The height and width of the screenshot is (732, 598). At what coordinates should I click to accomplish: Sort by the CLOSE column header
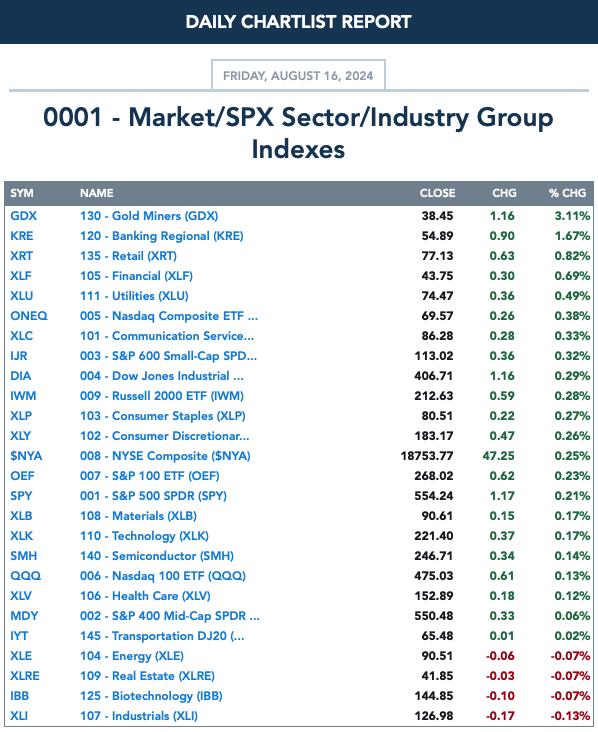pos(437,193)
